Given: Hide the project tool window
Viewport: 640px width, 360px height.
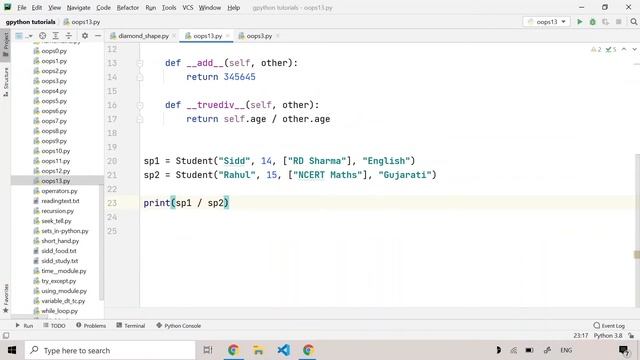Looking at the screenshot, I should click(x=98, y=36).
